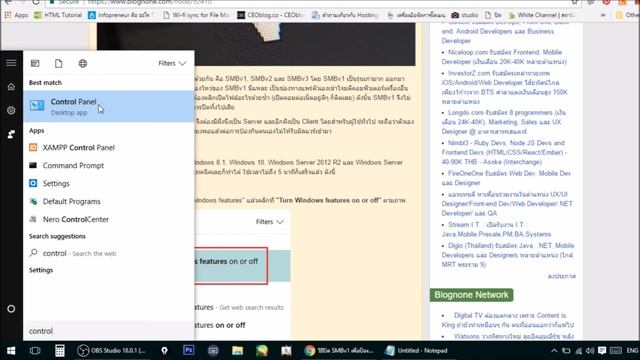The width and height of the screenshot is (640, 360).
Task: Show hidden system tray icons chevron
Action: point(554,351)
